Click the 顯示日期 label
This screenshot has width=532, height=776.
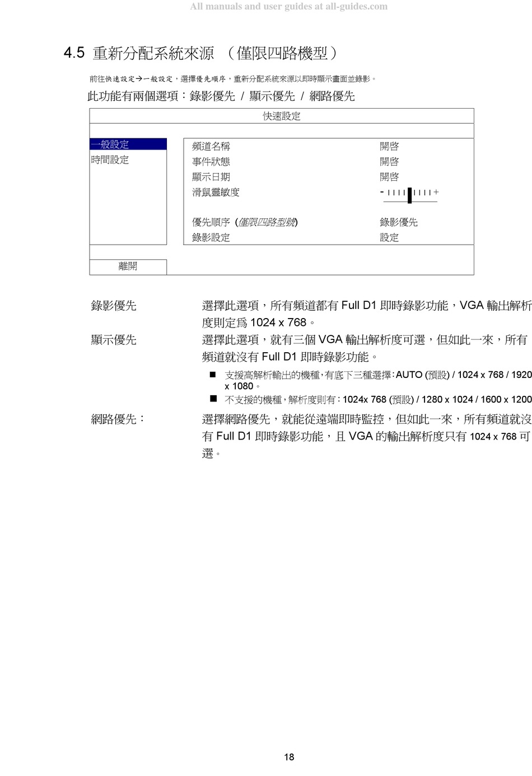pyautogui.click(x=211, y=176)
